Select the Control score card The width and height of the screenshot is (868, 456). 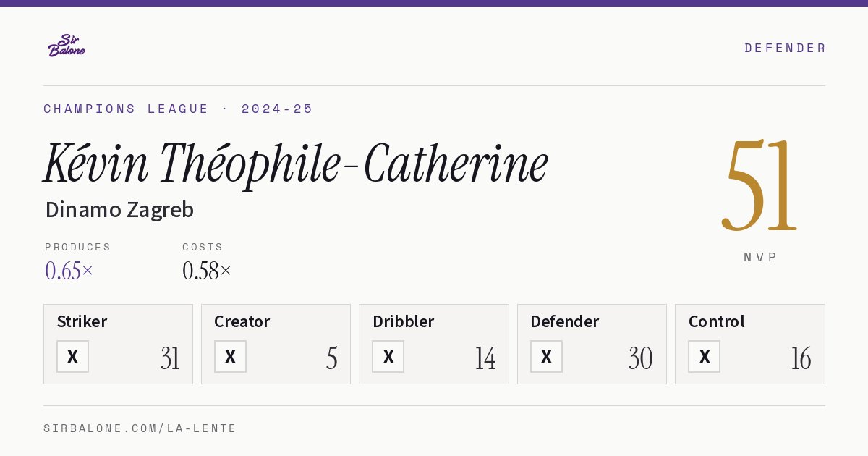750,344
